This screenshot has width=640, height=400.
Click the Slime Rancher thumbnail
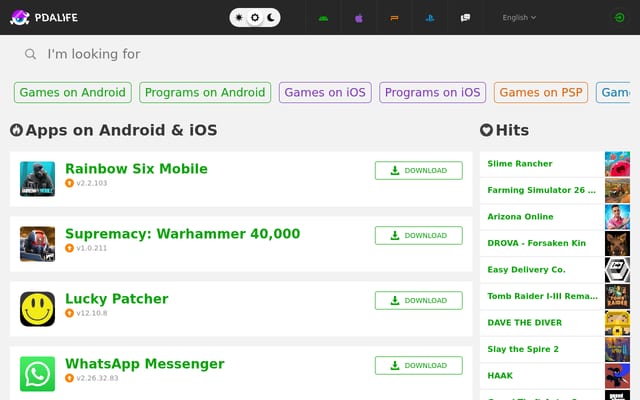(617, 164)
